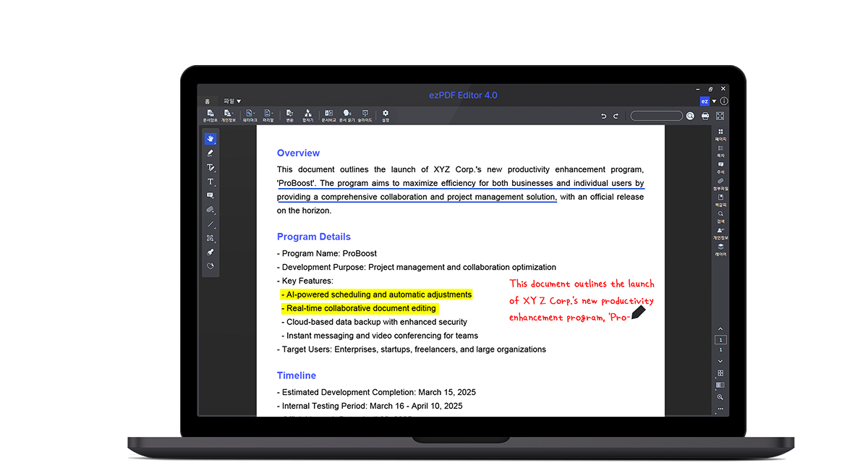Undo the last action
Screen dimensions: 868x463
(604, 116)
